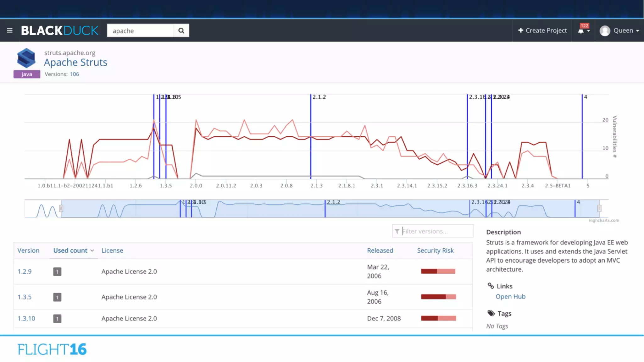
Task: Click used count badge for version 1.3.10
Action: tap(57, 319)
